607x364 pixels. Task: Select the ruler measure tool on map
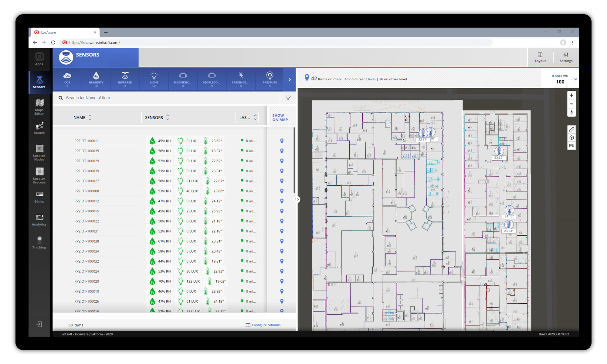click(571, 130)
